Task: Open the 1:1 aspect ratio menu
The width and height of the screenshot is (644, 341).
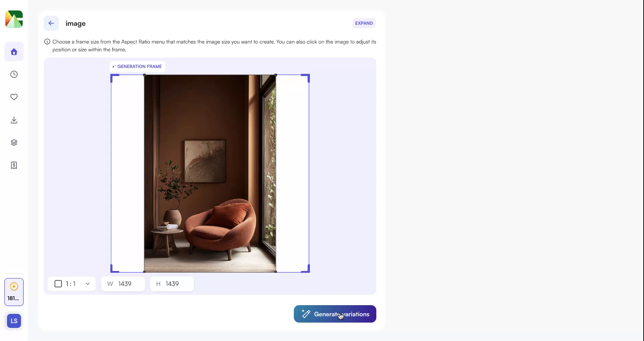Action: [x=71, y=284]
